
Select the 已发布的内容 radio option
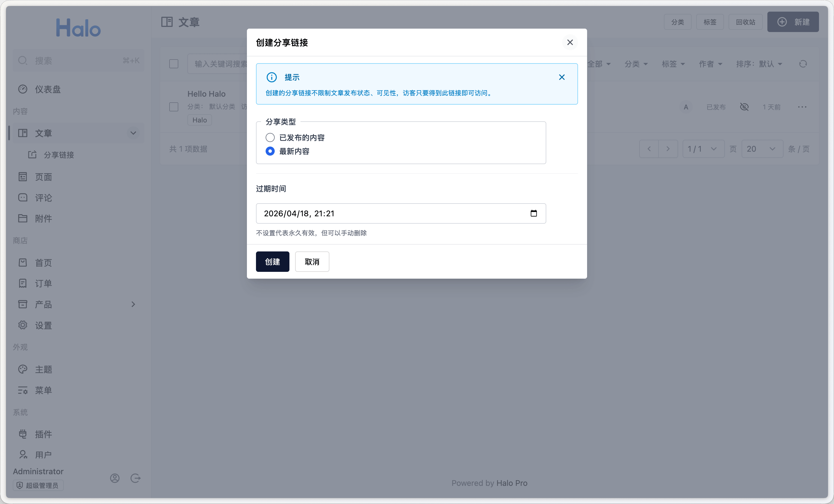coord(270,137)
